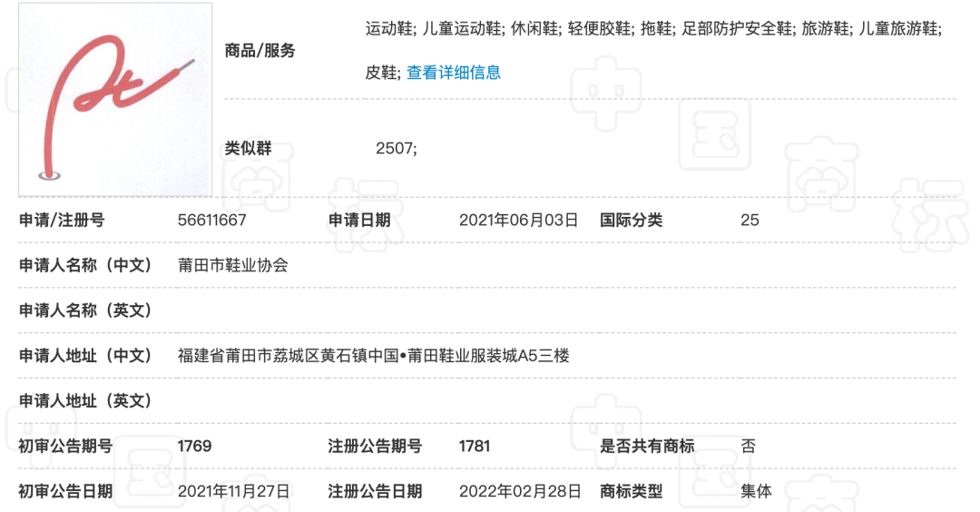
Task: Select the date 2021年11月27日
Action: (x=234, y=491)
